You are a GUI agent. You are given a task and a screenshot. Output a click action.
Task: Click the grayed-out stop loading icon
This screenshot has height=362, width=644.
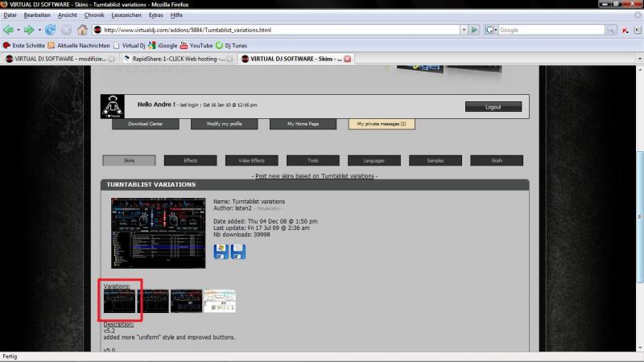[66, 30]
